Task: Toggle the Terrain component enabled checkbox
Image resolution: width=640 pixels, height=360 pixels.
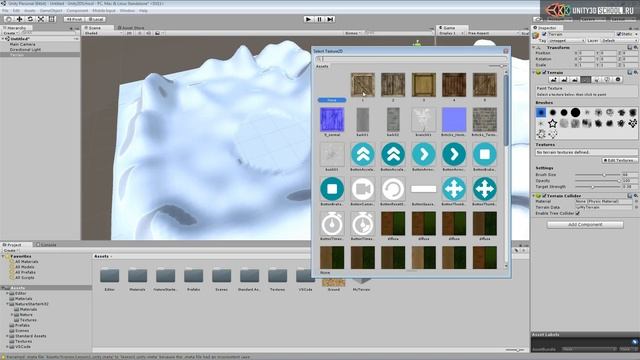Action: [x=544, y=72]
